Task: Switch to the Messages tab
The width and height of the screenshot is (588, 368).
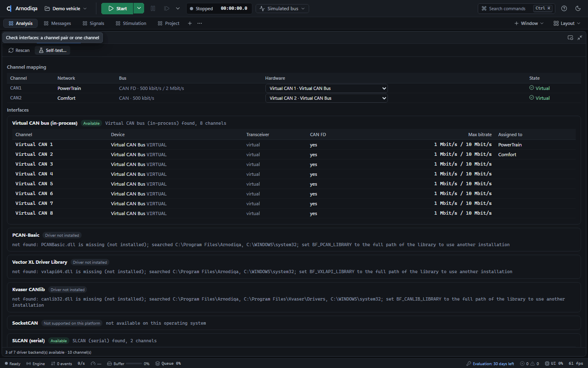Action: pyautogui.click(x=57, y=23)
